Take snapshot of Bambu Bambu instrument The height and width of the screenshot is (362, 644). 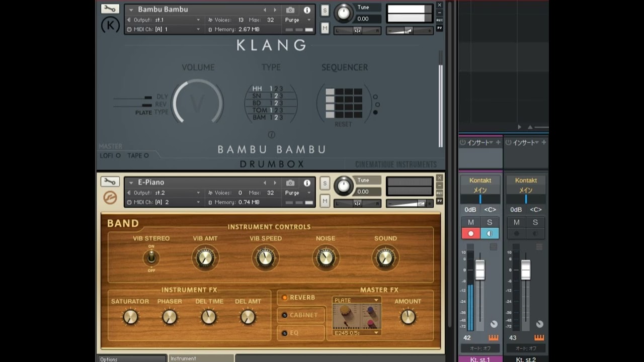pyautogui.click(x=290, y=10)
